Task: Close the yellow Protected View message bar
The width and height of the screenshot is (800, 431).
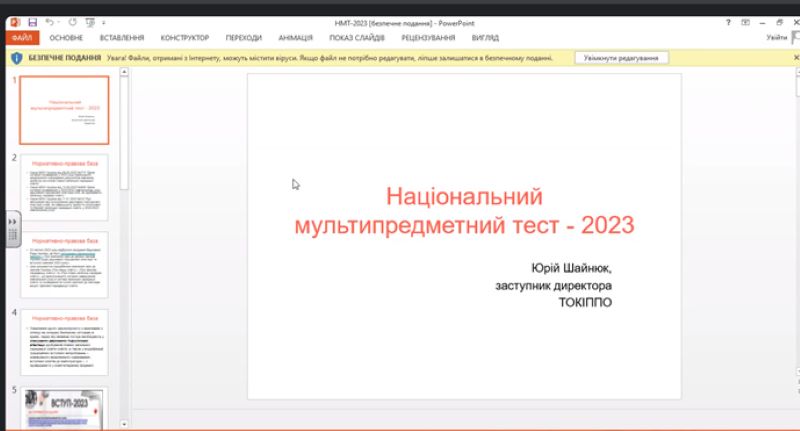Action: tap(796, 58)
